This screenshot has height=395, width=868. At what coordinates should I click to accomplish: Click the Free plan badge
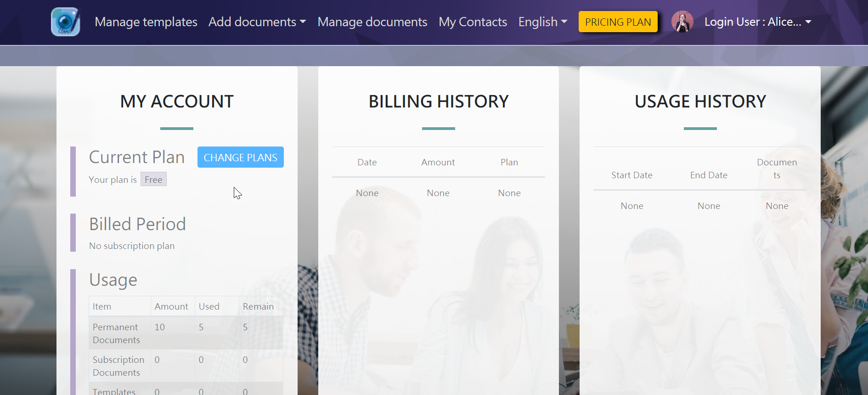pyautogui.click(x=153, y=179)
